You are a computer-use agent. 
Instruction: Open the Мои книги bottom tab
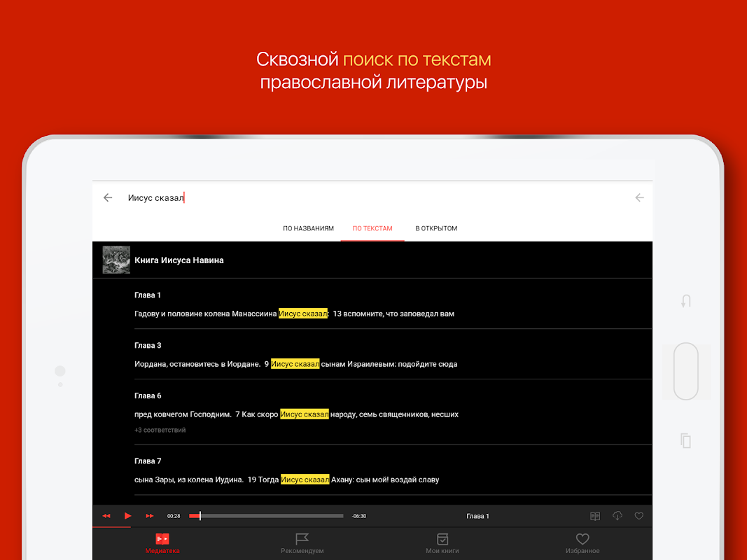[x=442, y=543]
